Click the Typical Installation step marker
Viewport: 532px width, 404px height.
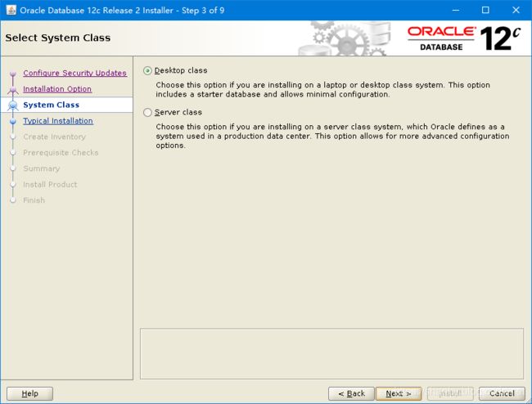(13, 121)
